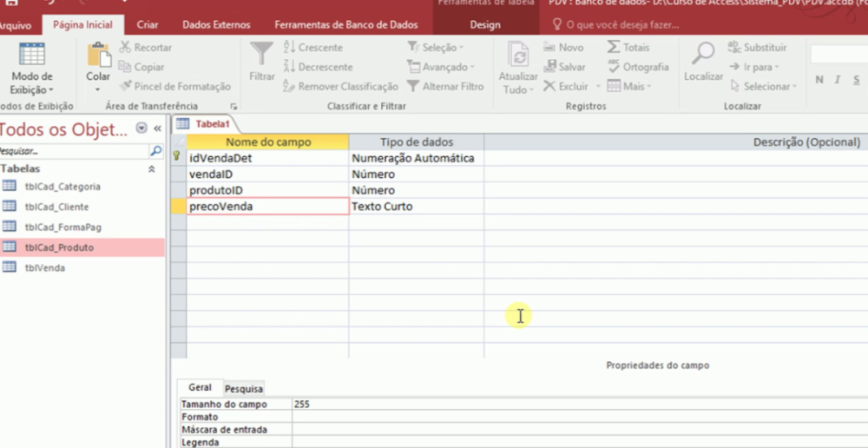Click navigation pane search magnifier
The width and height of the screenshot is (868, 448).
(x=156, y=151)
